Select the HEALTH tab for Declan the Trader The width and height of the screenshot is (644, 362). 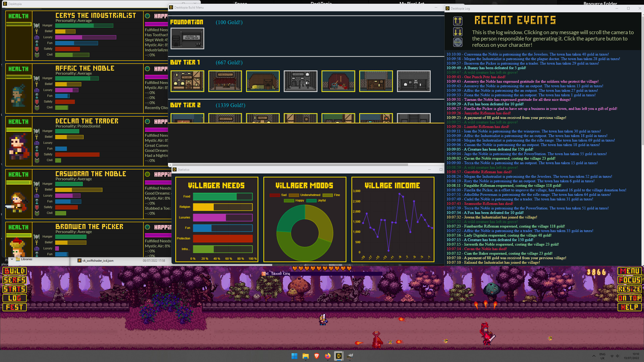(18, 122)
